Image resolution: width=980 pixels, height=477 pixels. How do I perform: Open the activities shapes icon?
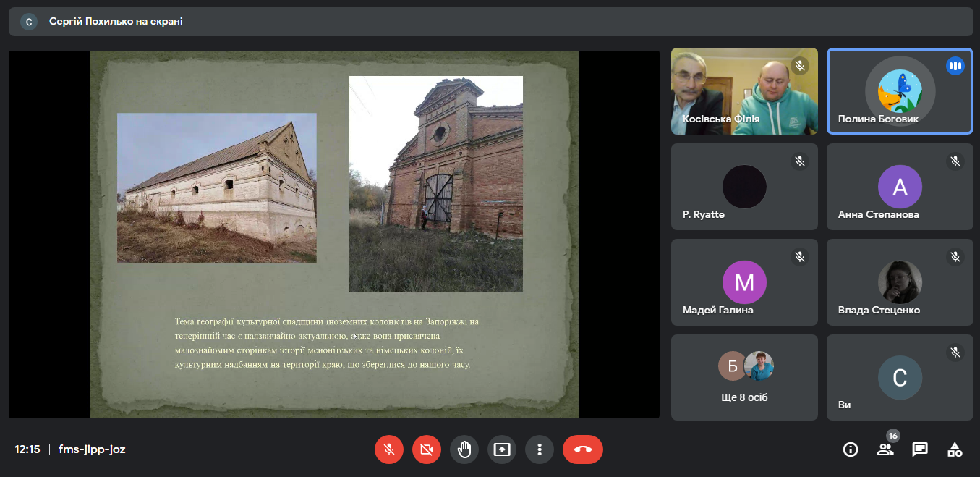tap(955, 449)
